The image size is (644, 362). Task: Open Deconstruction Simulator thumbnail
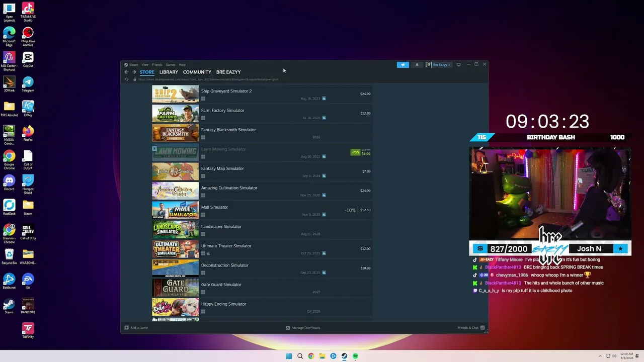tap(176, 268)
